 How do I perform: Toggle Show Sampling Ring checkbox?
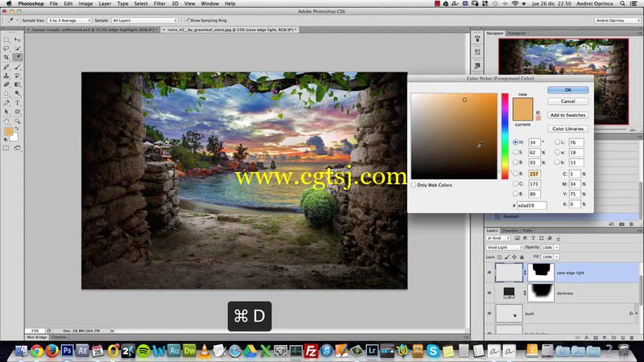187,20
